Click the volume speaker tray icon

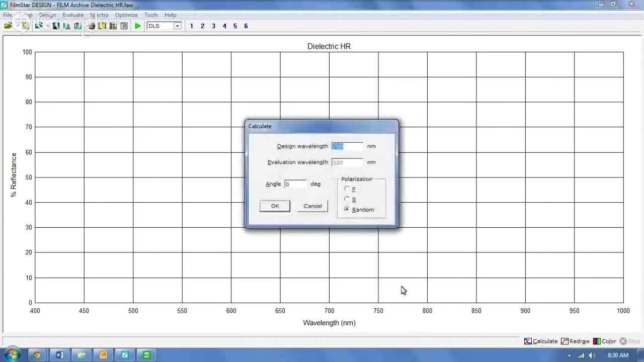pos(592,355)
